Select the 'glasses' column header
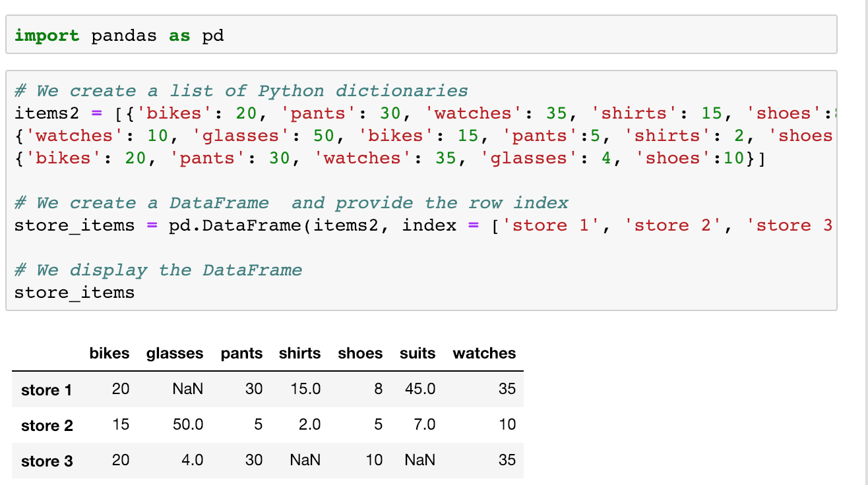Screen dimensions: 868x485 pyautogui.click(x=175, y=354)
